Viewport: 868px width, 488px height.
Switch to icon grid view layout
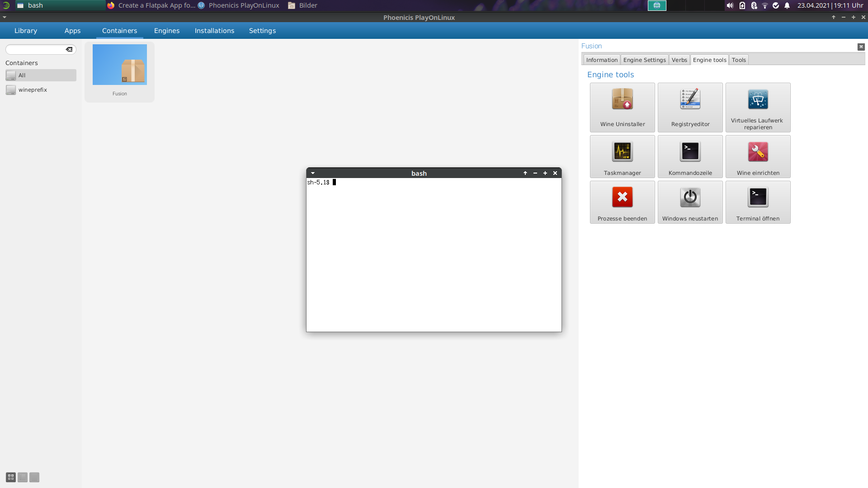coord(11,477)
